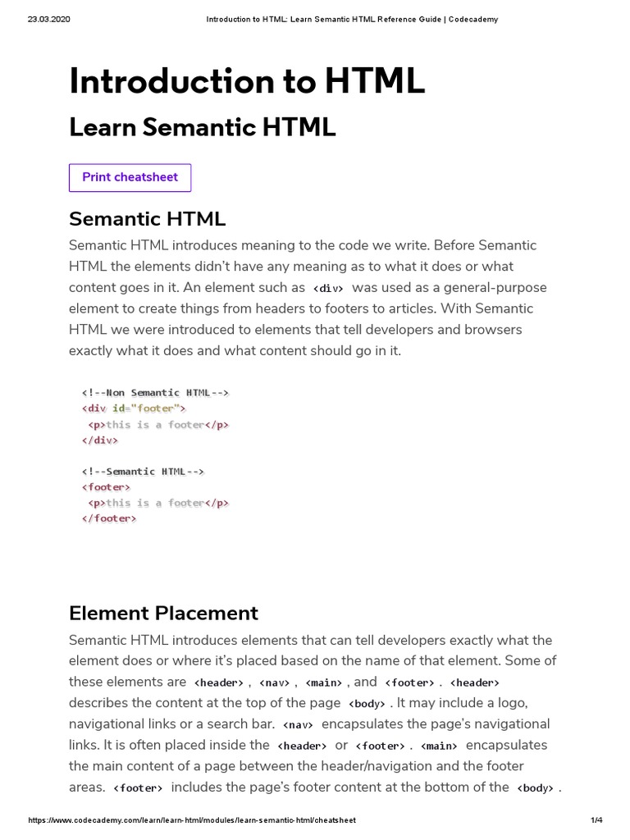The height and width of the screenshot is (840, 630).
Task: Click the 23.03.2020 date in the page header
Action: 49,20
